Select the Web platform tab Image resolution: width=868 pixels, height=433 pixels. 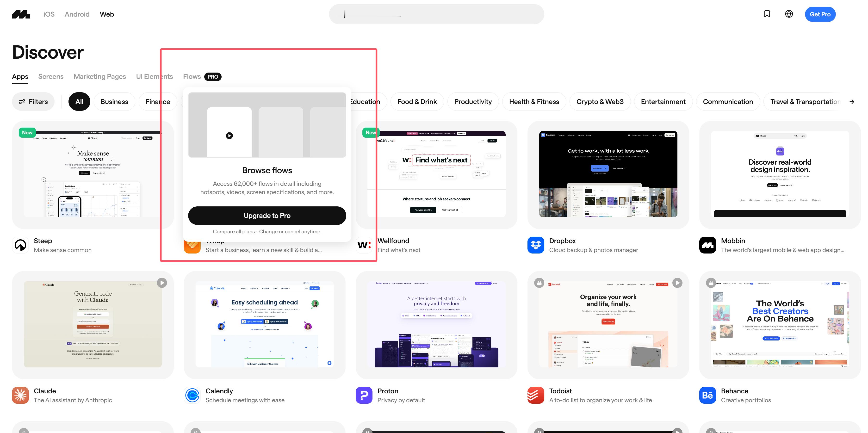pyautogui.click(x=107, y=14)
